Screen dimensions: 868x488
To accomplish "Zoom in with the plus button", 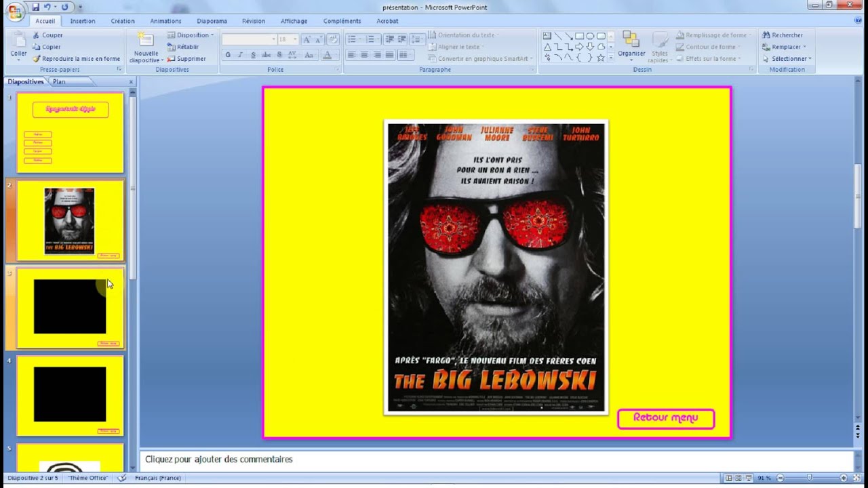I will [844, 478].
